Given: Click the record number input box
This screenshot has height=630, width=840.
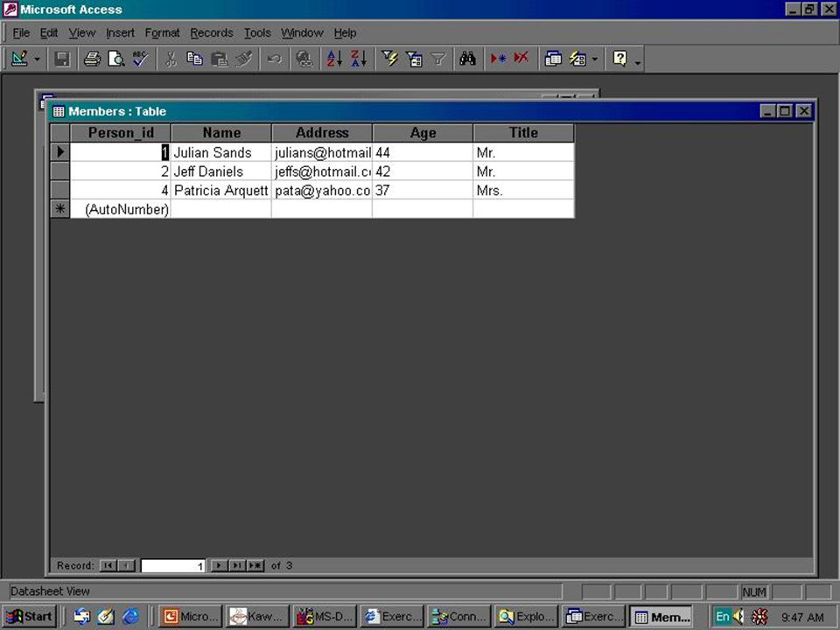Looking at the screenshot, I should (x=173, y=566).
